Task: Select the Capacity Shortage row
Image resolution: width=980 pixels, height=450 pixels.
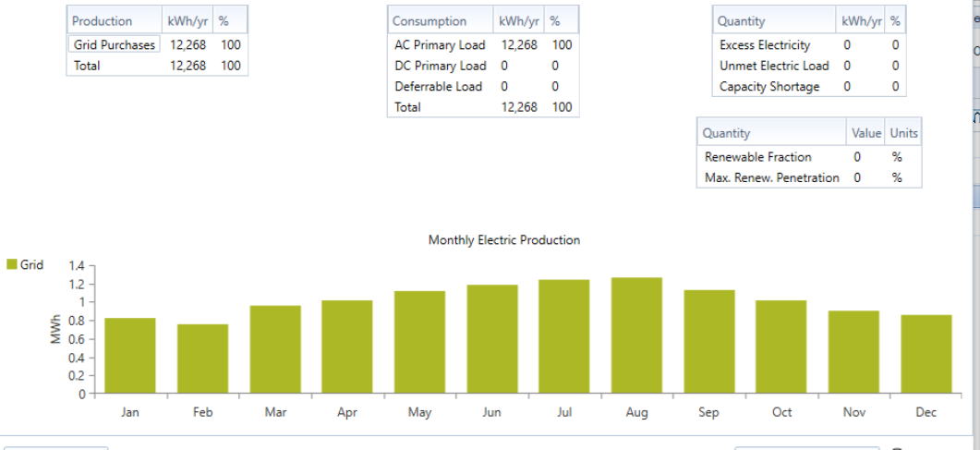Action: [809, 86]
